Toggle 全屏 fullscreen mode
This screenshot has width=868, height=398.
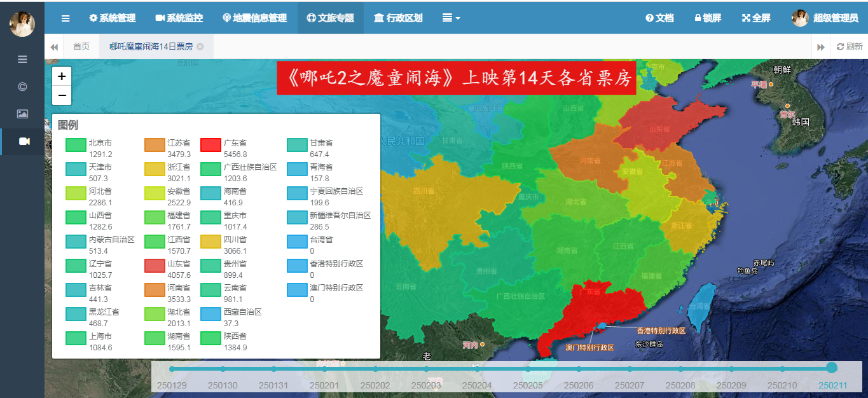click(756, 18)
